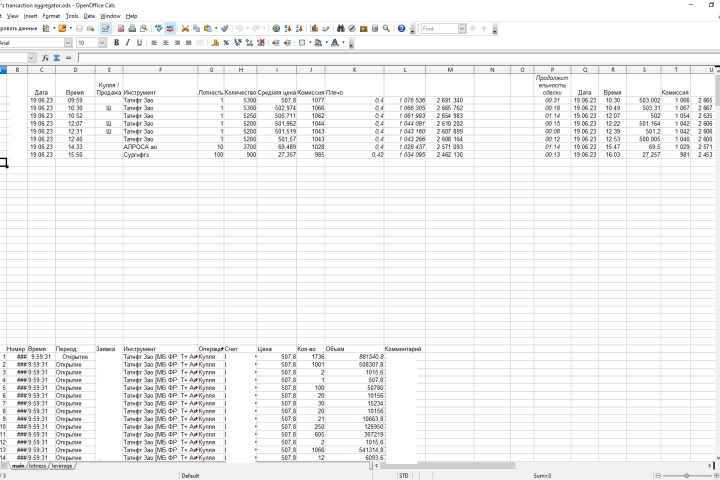The width and height of the screenshot is (720, 480).
Task: Expand the Borders dropdown arrow
Action: pyautogui.click(x=310, y=43)
